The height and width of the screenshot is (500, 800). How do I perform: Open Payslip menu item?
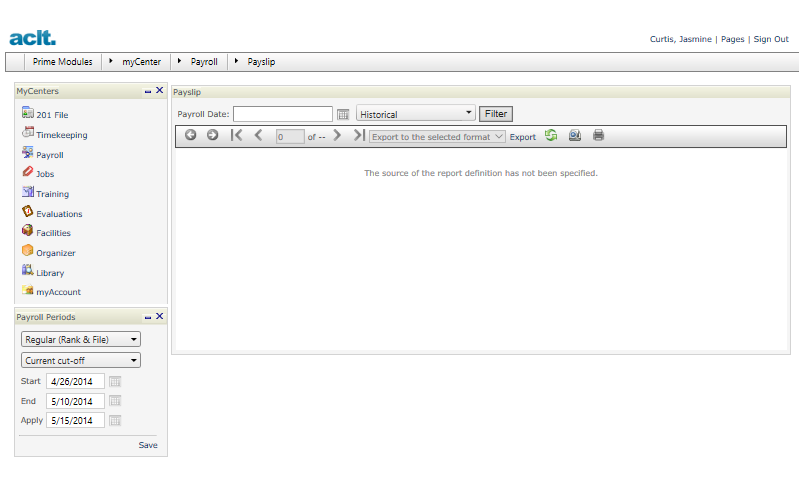click(261, 62)
